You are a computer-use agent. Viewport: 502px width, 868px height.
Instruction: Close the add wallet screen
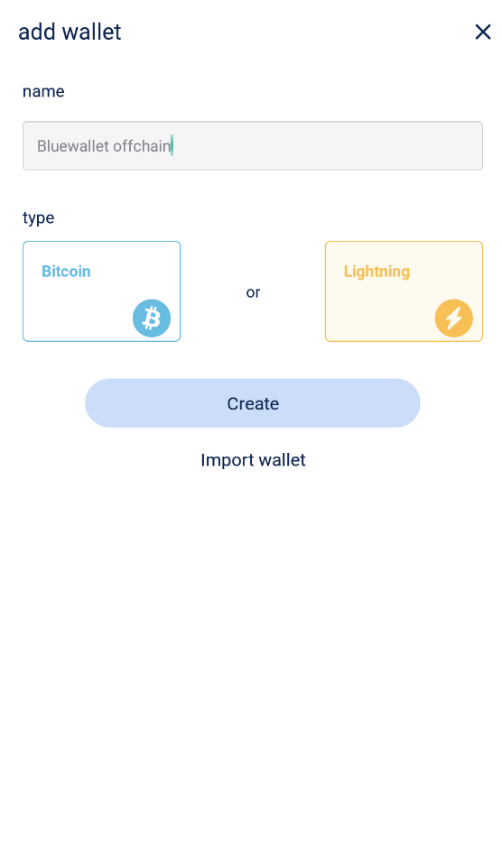pyautogui.click(x=483, y=32)
